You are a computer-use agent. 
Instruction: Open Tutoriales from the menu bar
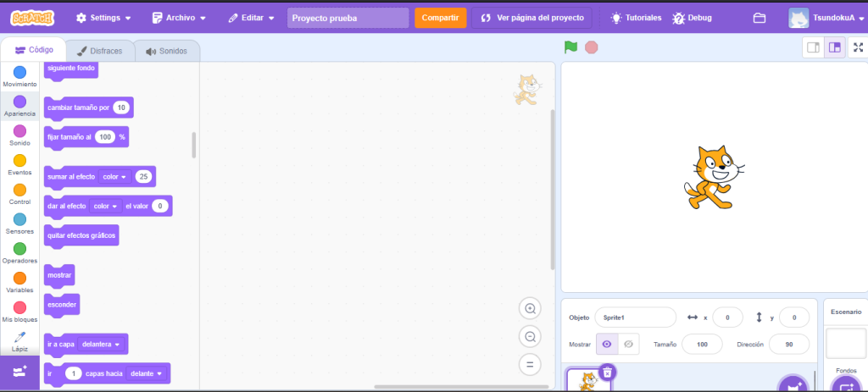636,18
